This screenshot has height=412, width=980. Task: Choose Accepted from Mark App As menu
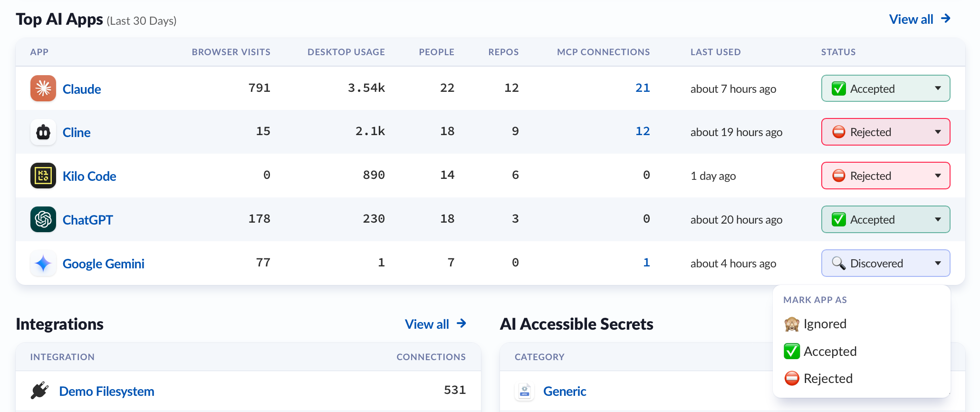click(x=820, y=352)
